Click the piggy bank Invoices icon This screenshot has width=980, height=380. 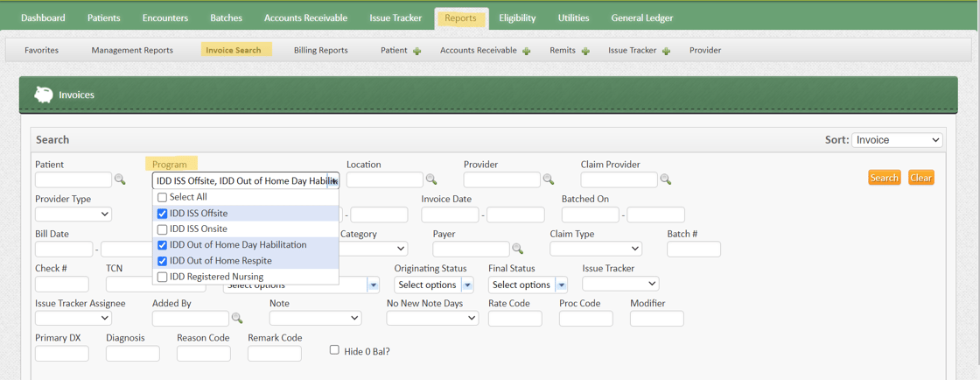click(43, 95)
